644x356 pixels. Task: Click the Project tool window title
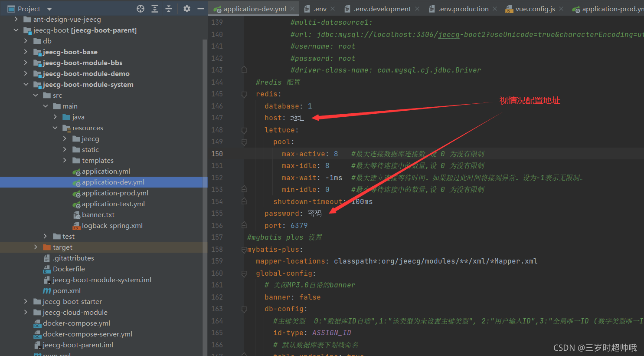tap(29, 9)
